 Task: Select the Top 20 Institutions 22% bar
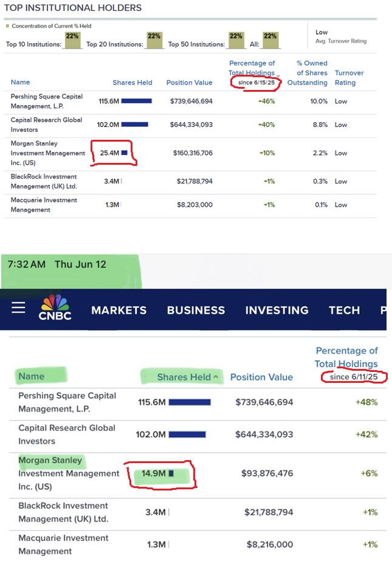coord(154,40)
